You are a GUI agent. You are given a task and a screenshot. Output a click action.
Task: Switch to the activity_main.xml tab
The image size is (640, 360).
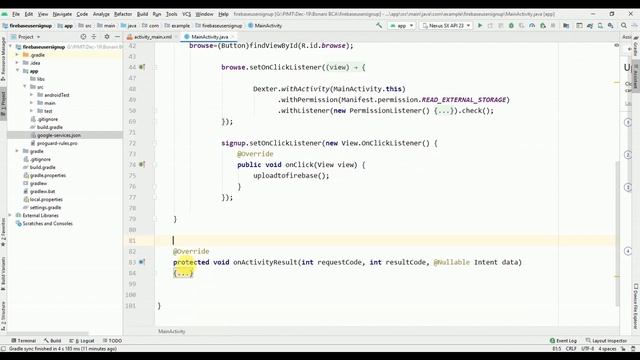tap(152, 37)
